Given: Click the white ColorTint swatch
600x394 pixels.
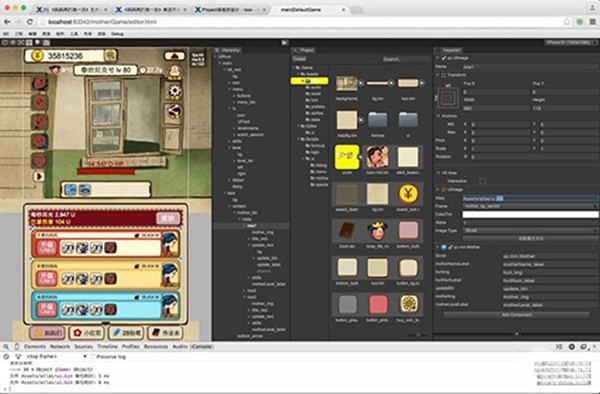Looking at the screenshot, I should tap(530, 215).
